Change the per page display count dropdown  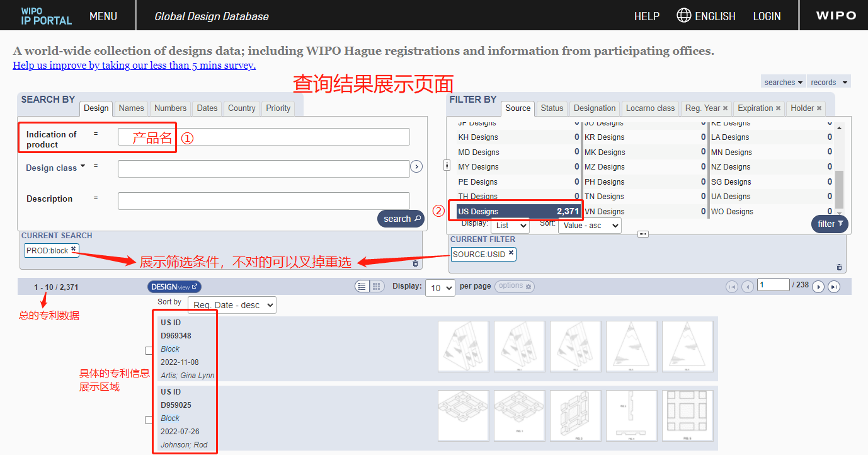pos(440,287)
